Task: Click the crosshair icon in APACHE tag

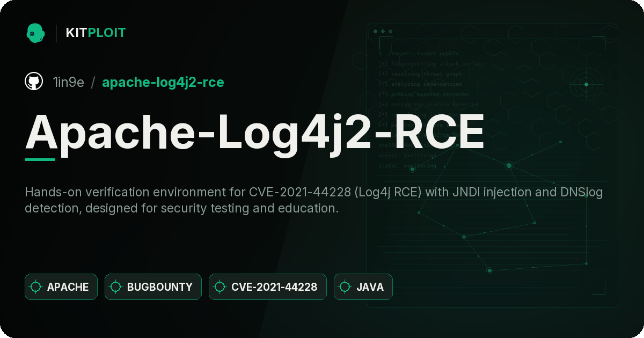Action: point(36,287)
